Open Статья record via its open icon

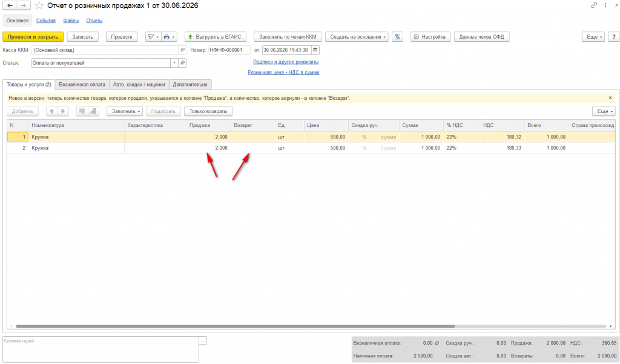pos(182,63)
